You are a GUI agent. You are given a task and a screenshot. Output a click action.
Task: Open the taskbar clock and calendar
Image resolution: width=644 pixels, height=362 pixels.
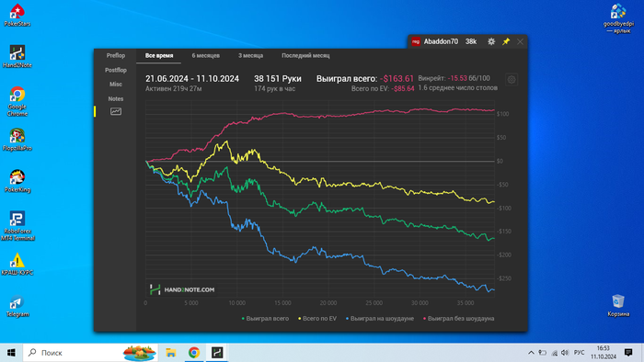(x=604, y=353)
